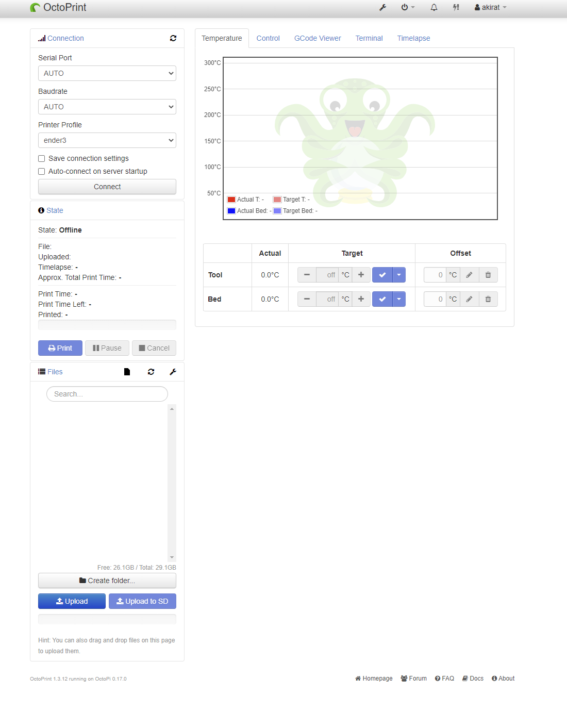Open the Baudrate dropdown
Image resolution: width=567 pixels, height=728 pixels.
pos(107,107)
